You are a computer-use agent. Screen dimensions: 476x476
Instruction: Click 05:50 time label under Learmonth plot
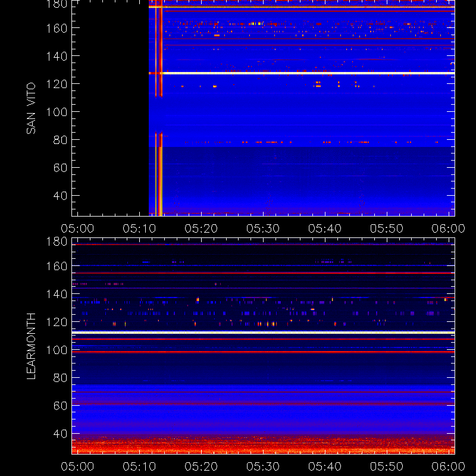[387, 466]
